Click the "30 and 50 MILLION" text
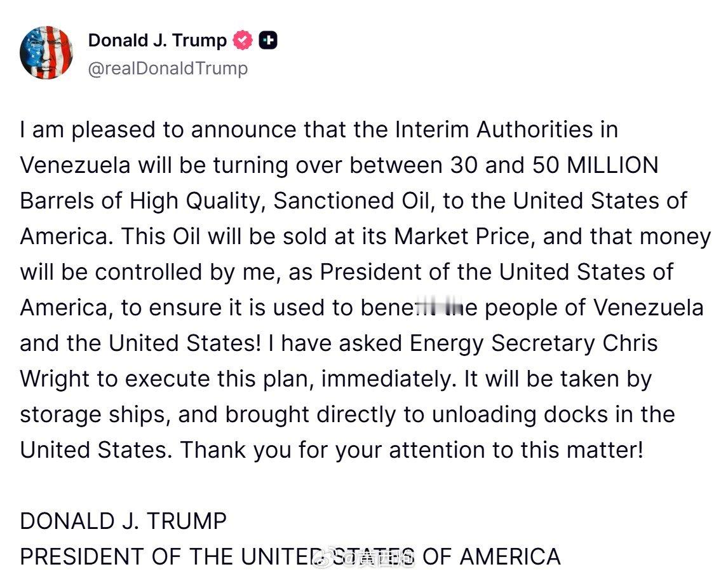728x576 pixels. (x=554, y=165)
